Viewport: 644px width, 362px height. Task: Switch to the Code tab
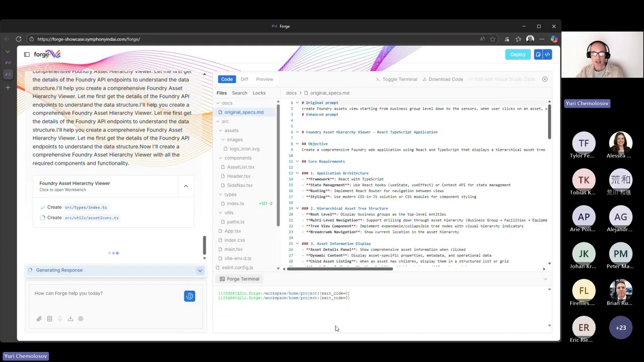click(x=227, y=79)
